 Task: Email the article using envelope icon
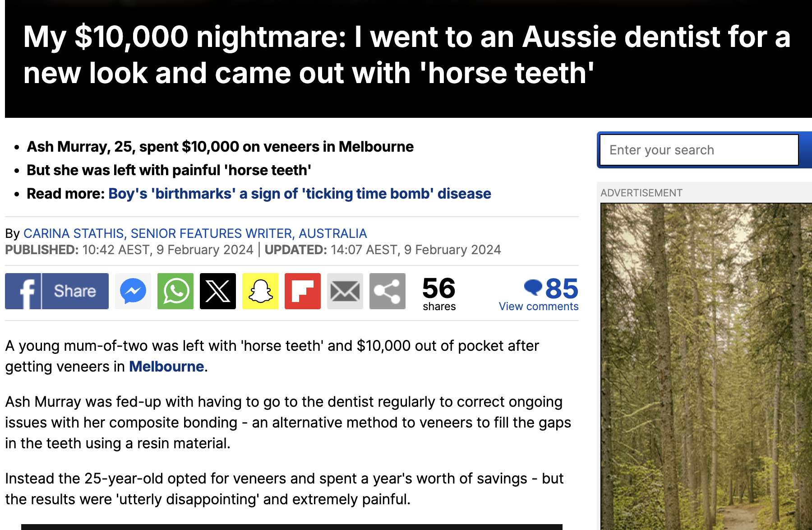pos(345,291)
